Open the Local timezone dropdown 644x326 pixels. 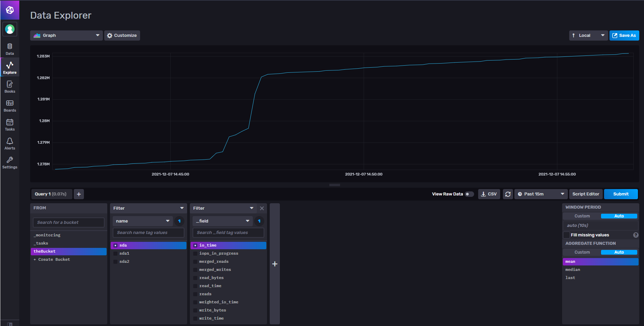[588, 36]
